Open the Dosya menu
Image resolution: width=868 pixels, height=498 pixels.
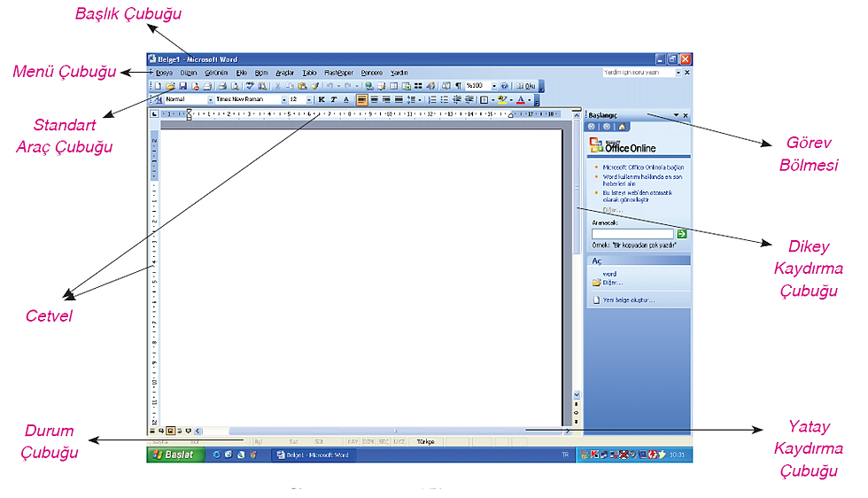[x=164, y=73]
